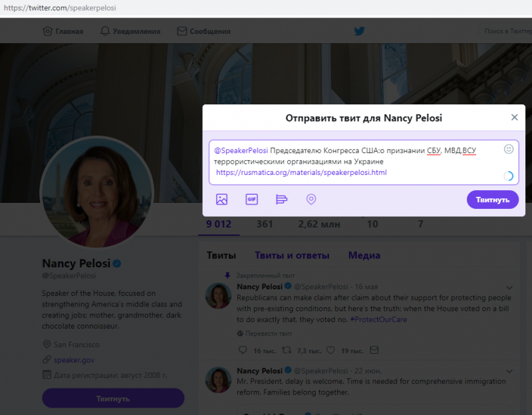This screenshot has height=415, width=532.
Task: Open the rusmatica.org link in tweet
Action: [301, 172]
